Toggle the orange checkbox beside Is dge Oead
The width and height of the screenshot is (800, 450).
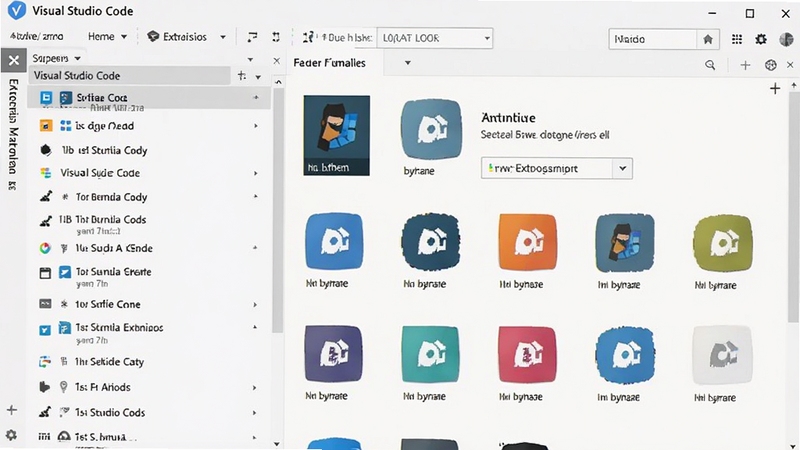pyautogui.click(x=46, y=126)
